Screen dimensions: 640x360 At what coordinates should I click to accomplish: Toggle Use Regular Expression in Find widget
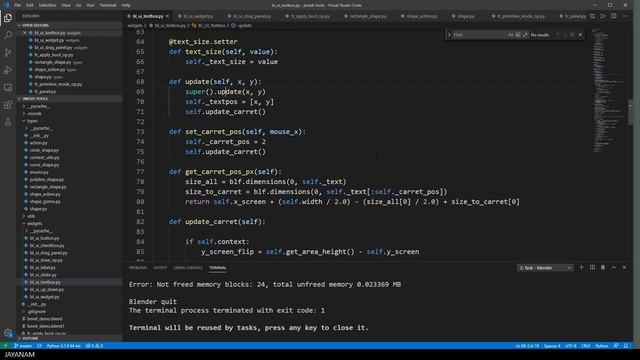(525, 35)
